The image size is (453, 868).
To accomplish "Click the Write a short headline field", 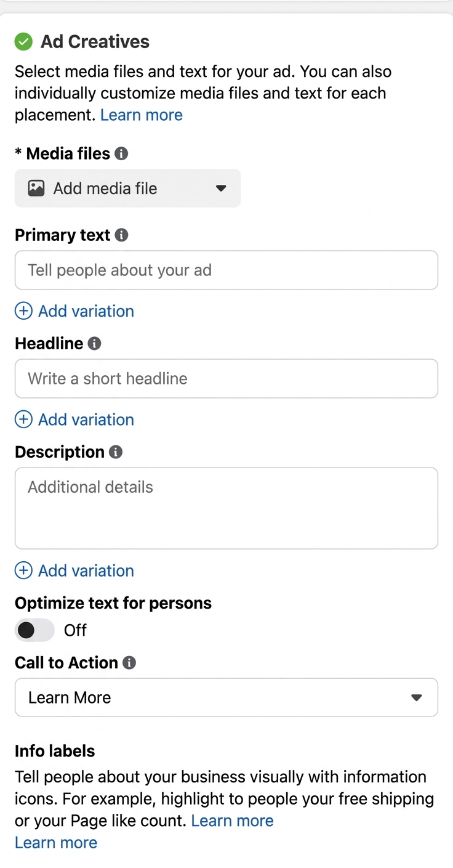I will (x=226, y=378).
